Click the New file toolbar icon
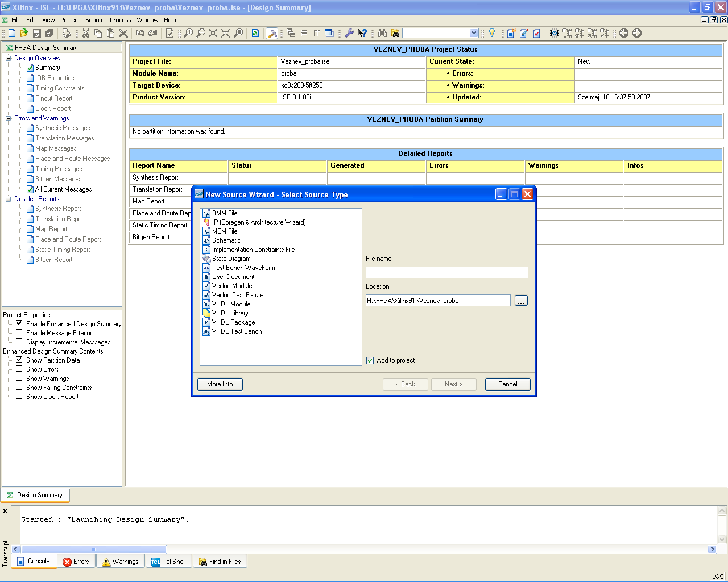 pos(11,33)
